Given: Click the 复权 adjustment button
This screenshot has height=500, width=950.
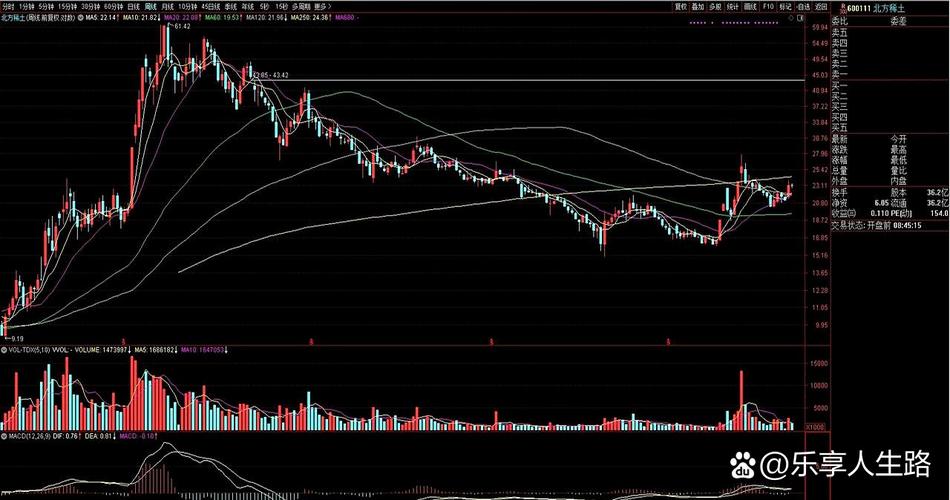Looking at the screenshot, I should [x=682, y=6].
